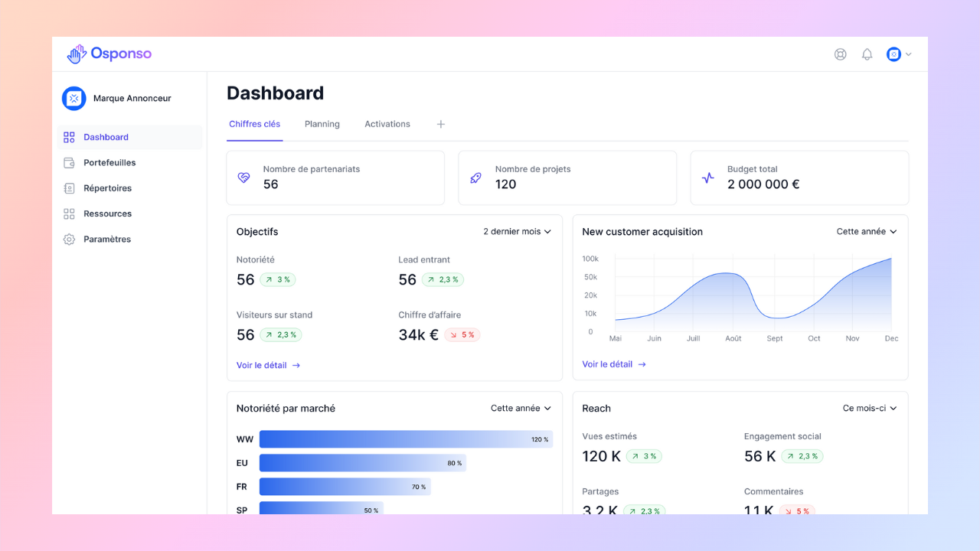Expand the user account chevron
980x551 pixels.
[x=908, y=54]
